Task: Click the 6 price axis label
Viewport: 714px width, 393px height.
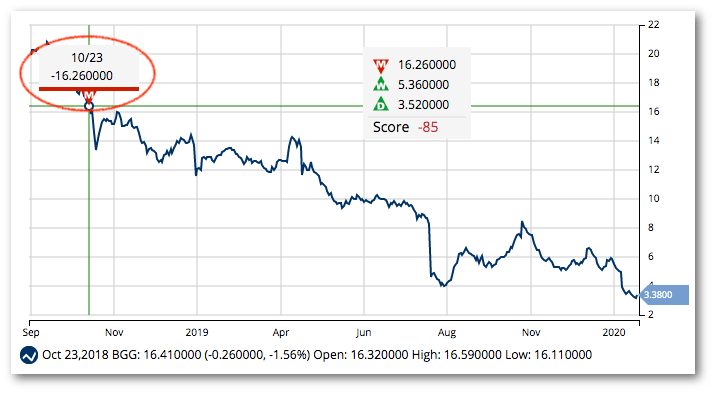Action: (651, 257)
